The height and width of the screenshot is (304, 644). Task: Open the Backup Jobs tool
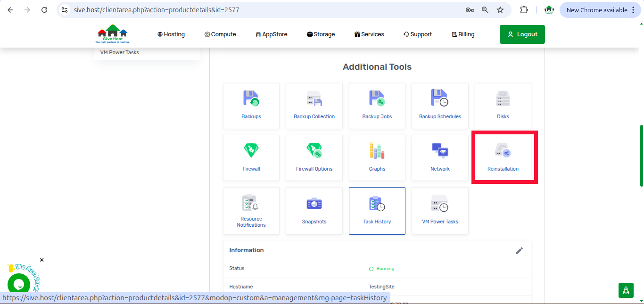coord(377,106)
